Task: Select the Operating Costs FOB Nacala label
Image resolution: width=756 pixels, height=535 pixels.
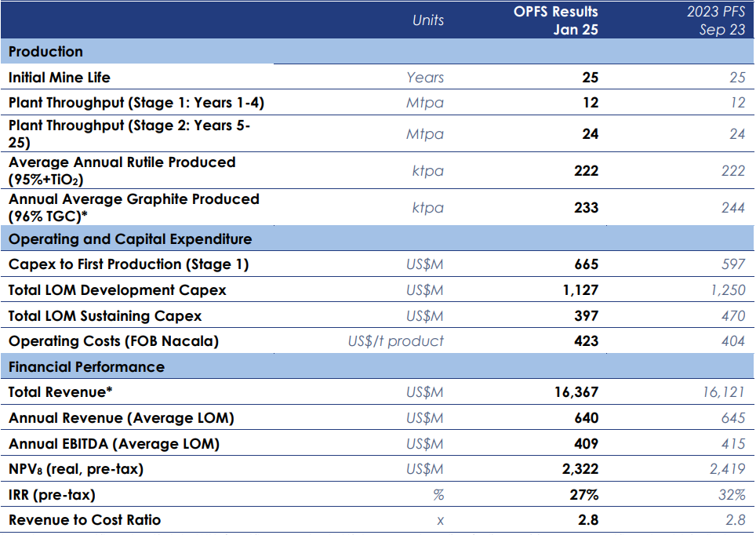Action: (x=113, y=341)
